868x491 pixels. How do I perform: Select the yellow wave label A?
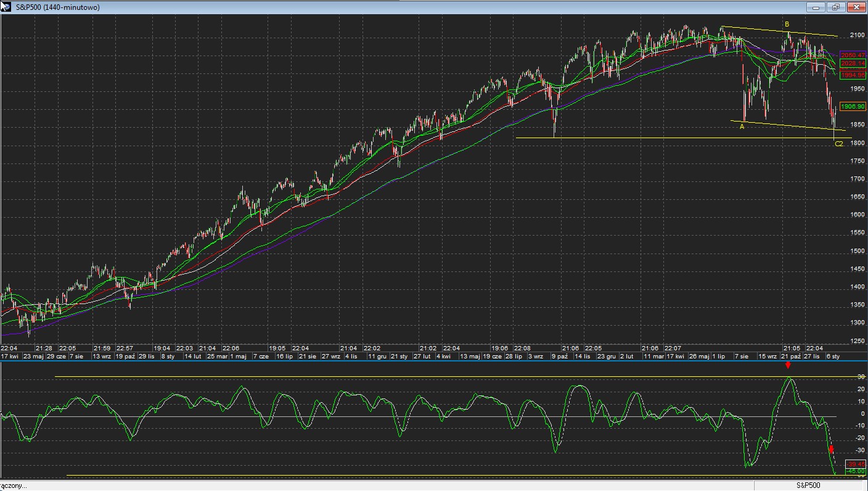pyautogui.click(x=742, y=126)
